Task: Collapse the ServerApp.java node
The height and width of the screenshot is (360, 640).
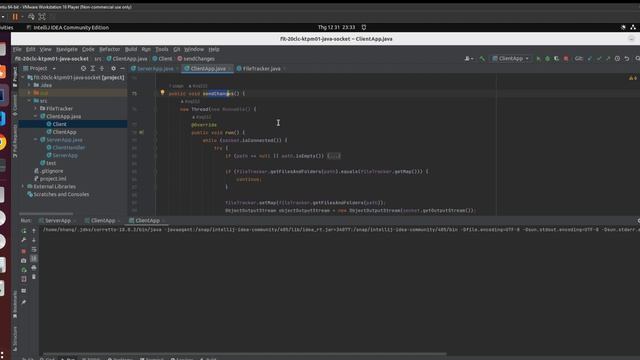Action: pos(36,140)
